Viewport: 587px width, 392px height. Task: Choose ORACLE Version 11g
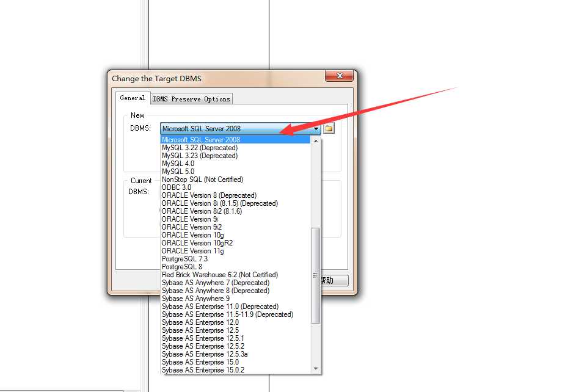[236, 250]
